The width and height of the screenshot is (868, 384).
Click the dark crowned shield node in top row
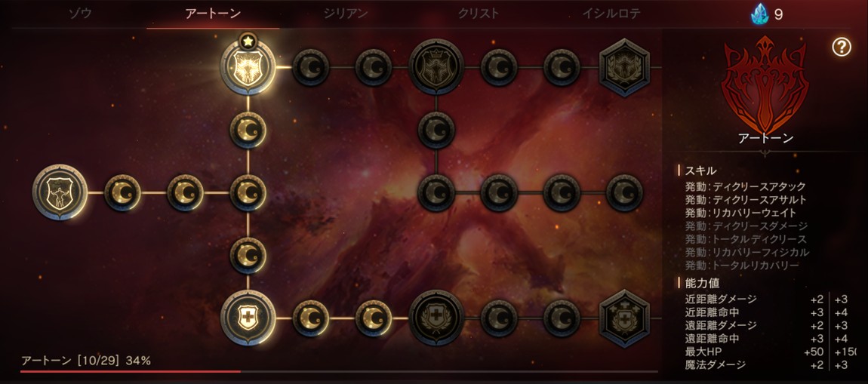point(436,67)
